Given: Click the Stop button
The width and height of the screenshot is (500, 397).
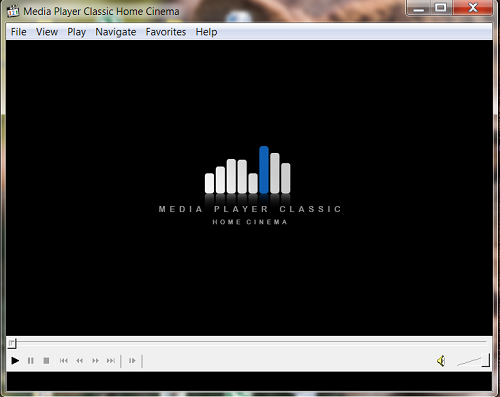Looking at the screenshot, I should coord(46,361).
